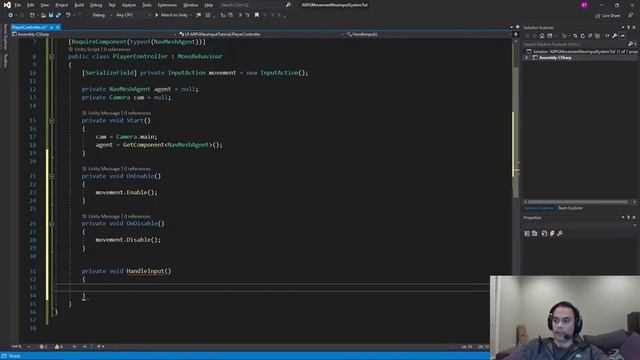The image size is (640, 360).
Task: Click the Visual Studio logo icon
Action: (x=7, y=5)
